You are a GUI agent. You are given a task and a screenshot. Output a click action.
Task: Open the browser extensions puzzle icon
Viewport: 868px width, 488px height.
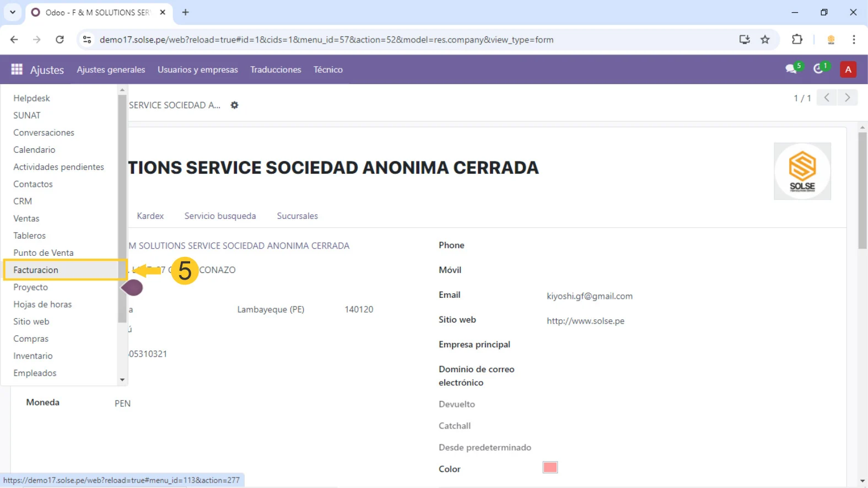[797, 40]
